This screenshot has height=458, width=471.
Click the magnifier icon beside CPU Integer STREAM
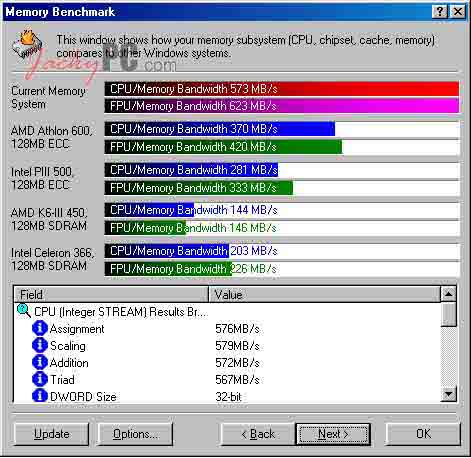point(24,311)
